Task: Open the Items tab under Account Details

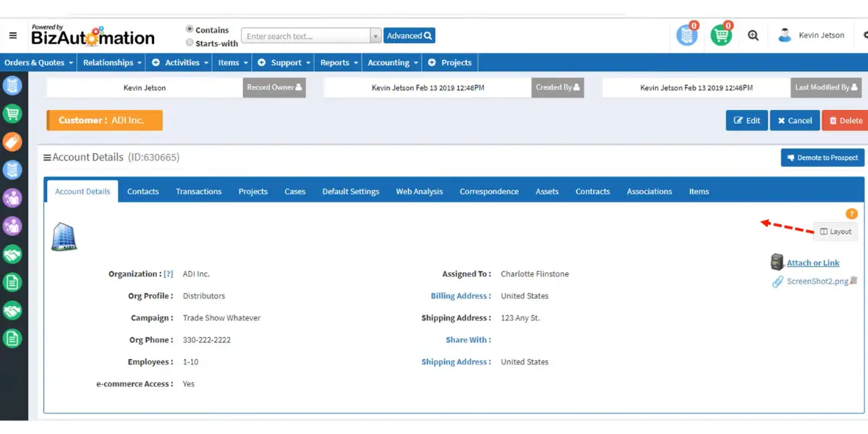Action: point(699,192)
